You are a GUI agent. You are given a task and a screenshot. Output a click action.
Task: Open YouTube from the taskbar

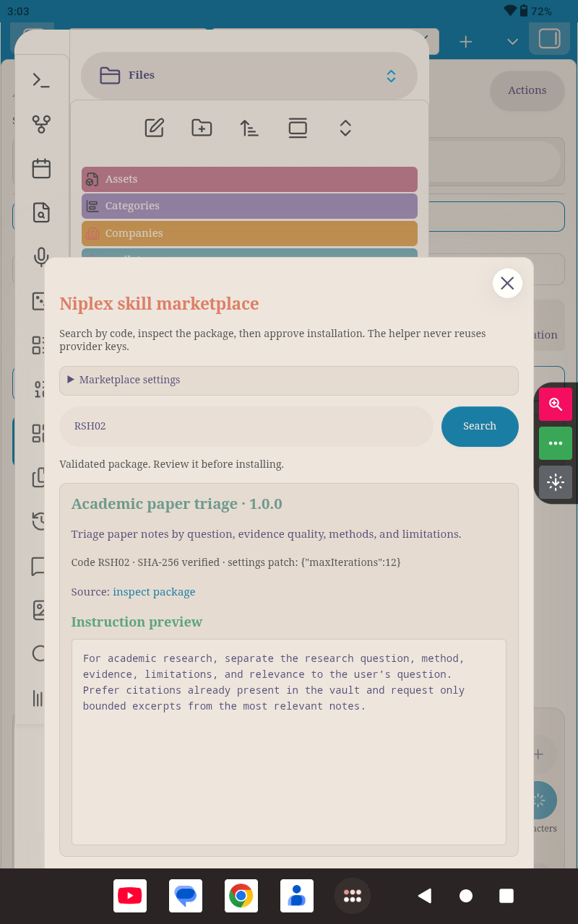click(x=130, y=896)
